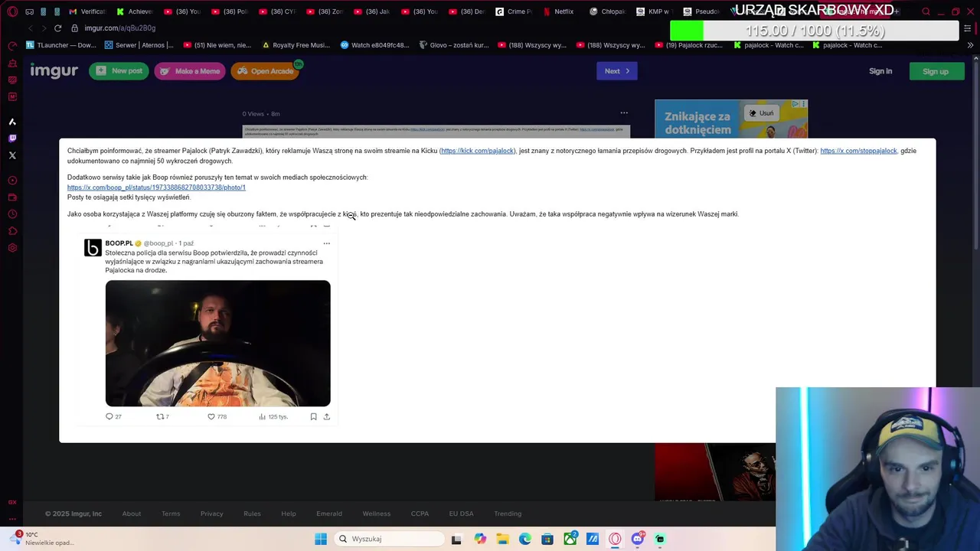Click the imgur logo
This screenshot has height=551, width=980.
click(54, 70)
